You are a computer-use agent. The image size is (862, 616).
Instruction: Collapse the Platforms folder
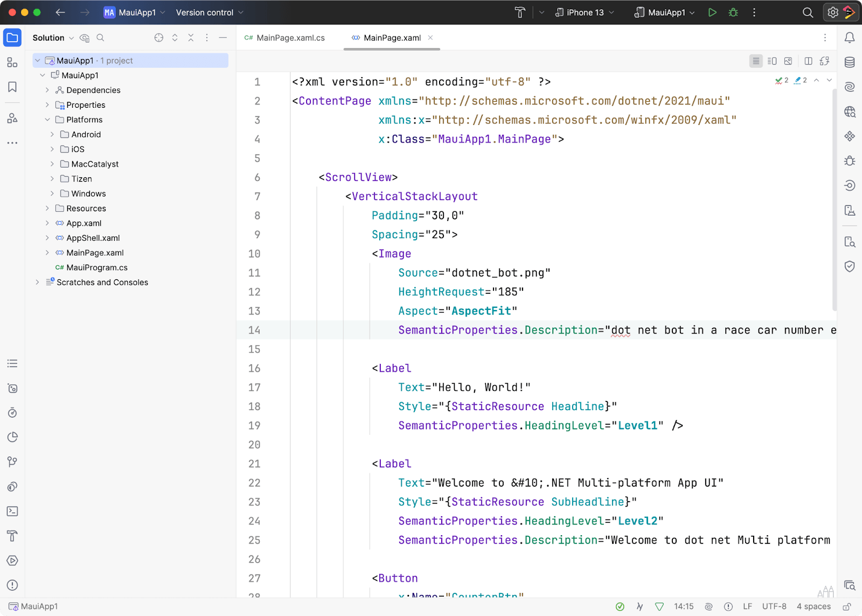pyautogui.click(x=47, y=120)
